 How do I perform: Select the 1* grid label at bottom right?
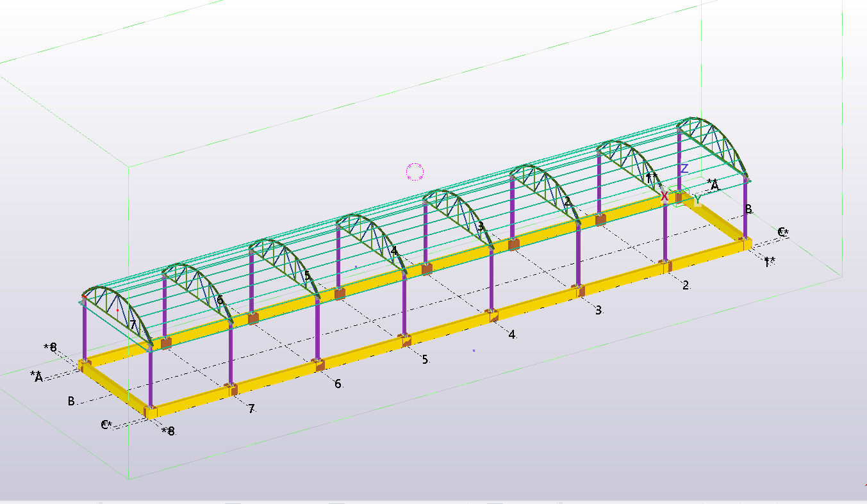tap(770, 261)
